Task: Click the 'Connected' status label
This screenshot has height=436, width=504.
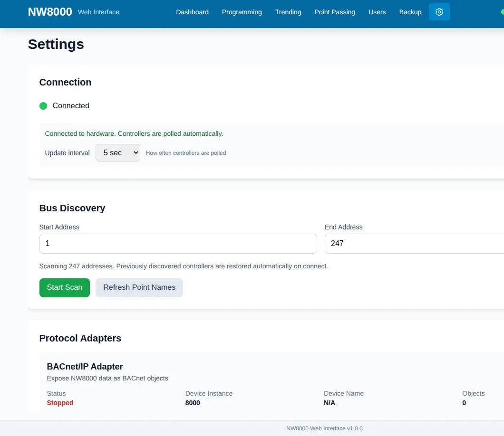Action: coord(71,105)
